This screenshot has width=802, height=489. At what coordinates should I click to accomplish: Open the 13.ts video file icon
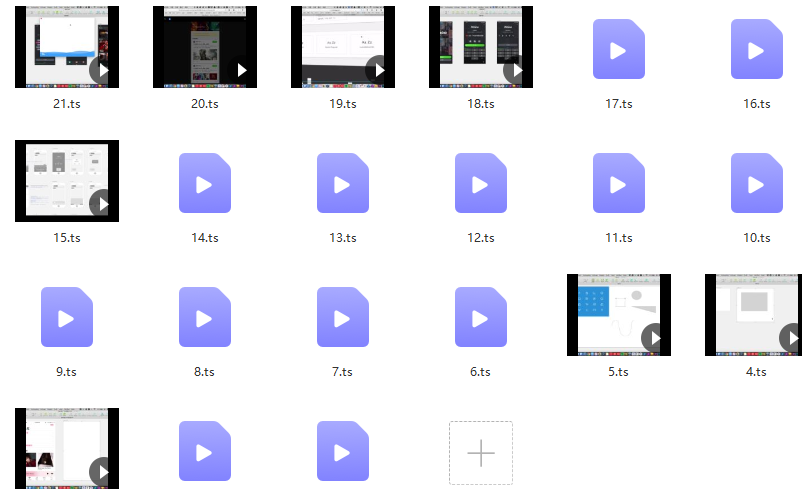(342, 183)
